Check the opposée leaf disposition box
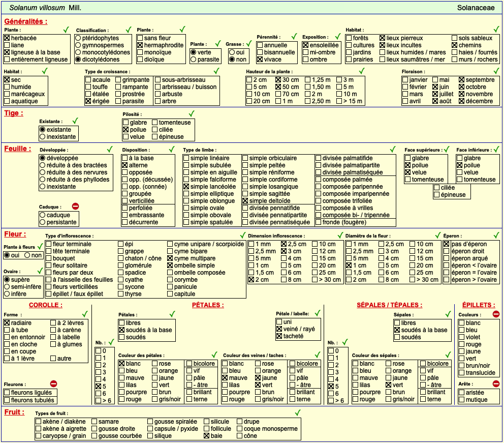 [x=124, y=172]
